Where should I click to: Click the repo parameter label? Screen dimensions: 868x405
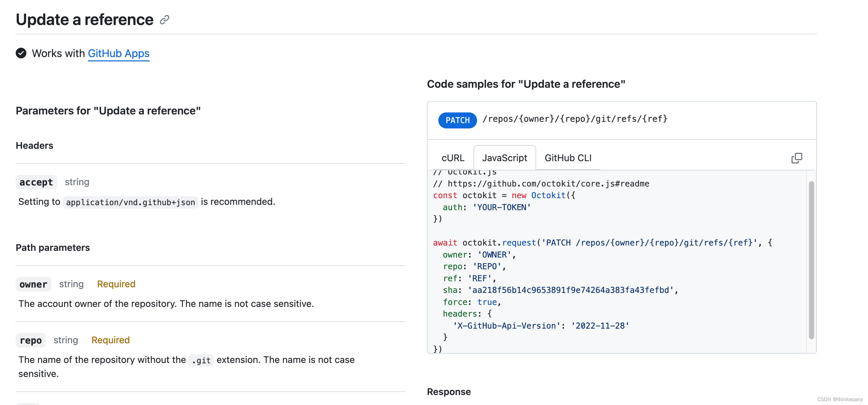(30, 340)
